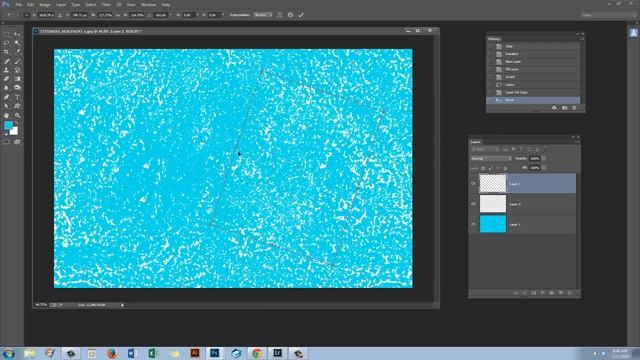Select the Shape tool
Viewport: 640px width, 360px height.
(x=17, y=106)
